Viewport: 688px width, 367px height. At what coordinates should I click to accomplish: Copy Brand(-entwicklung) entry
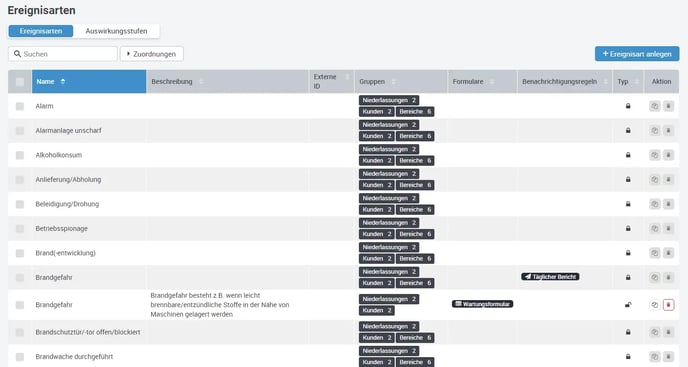click(654, 253)
